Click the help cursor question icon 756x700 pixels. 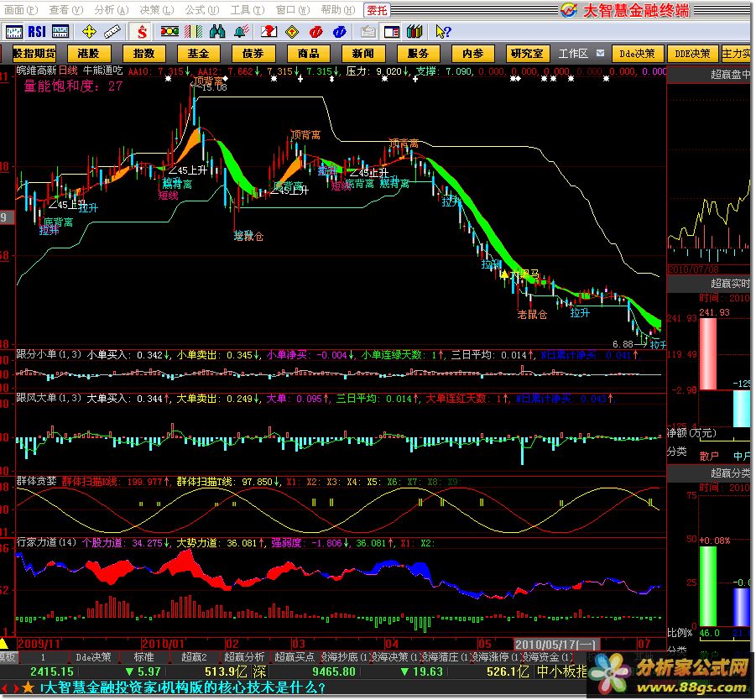(442, 32)
